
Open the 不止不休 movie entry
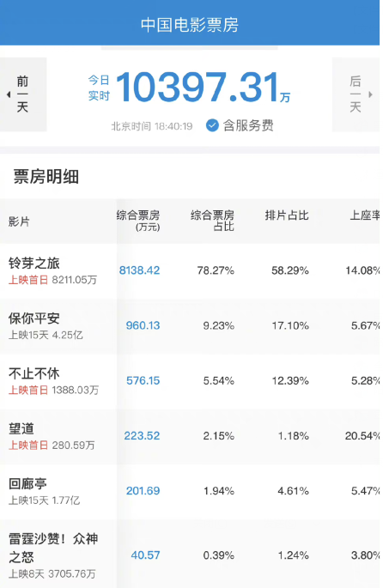[190, 381]
